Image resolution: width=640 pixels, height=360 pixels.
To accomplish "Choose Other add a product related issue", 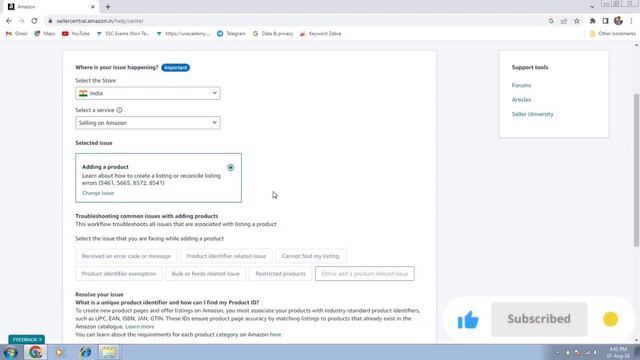I will (x=364, y=274).
